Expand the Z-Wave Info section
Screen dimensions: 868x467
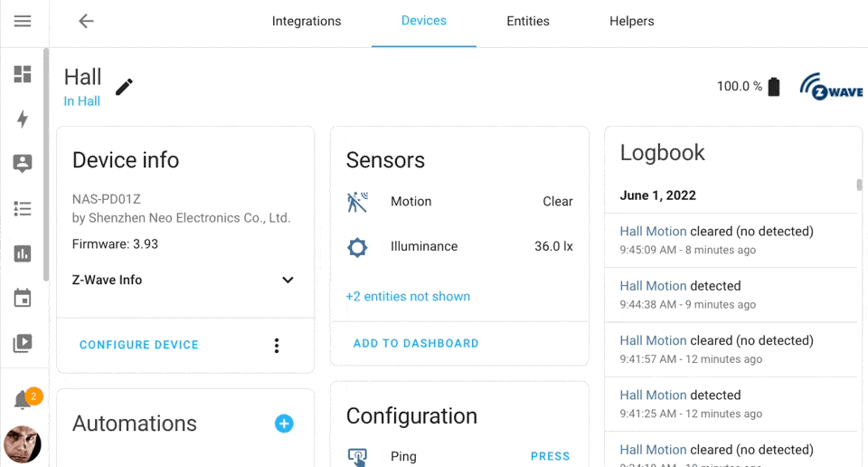[x=288, y=281]
